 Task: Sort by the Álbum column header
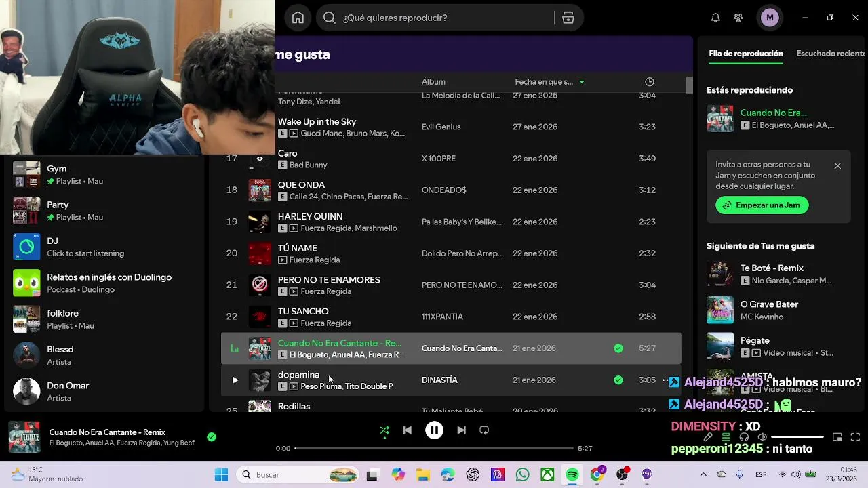pos(433,82)
